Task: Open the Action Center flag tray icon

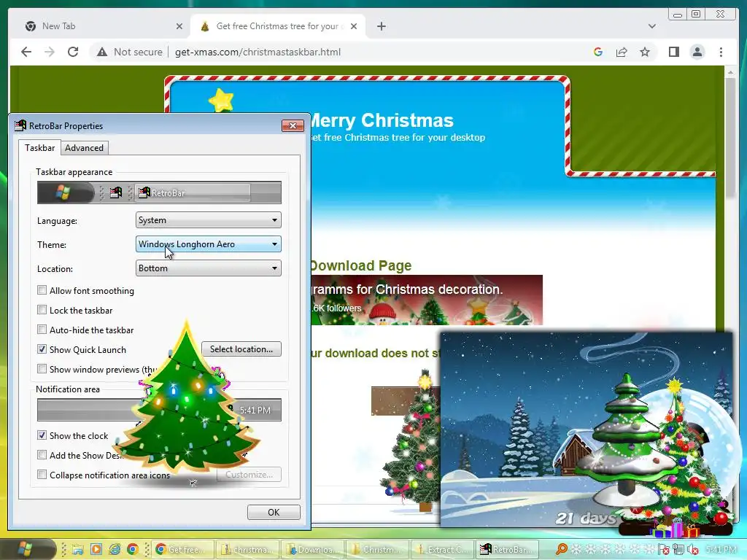Action: (664, 550)
